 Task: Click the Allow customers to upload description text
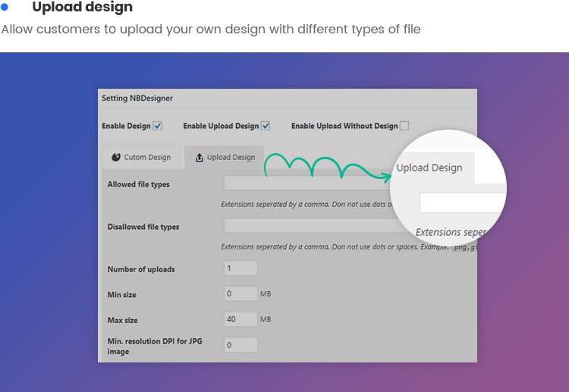(x=211, y=29)
